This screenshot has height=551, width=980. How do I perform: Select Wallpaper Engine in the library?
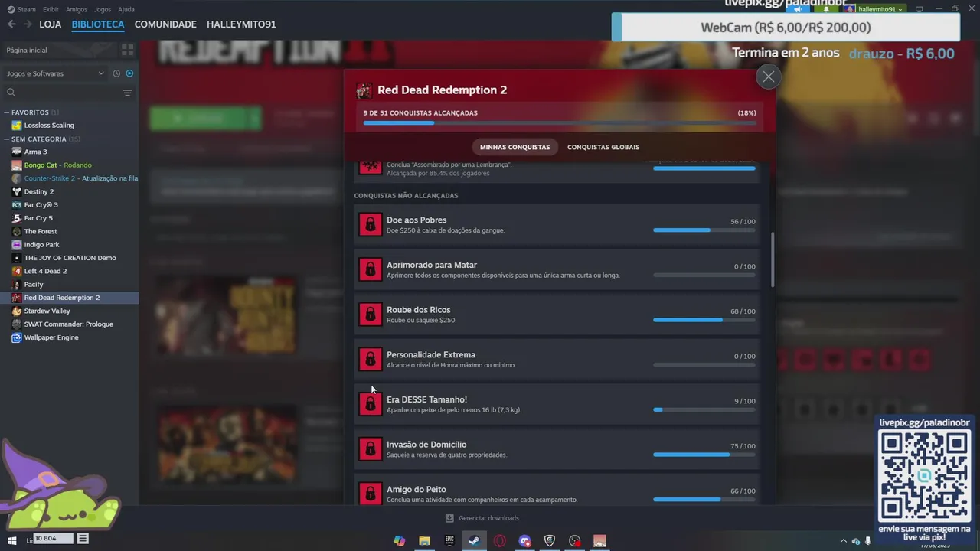click(51, 337)
